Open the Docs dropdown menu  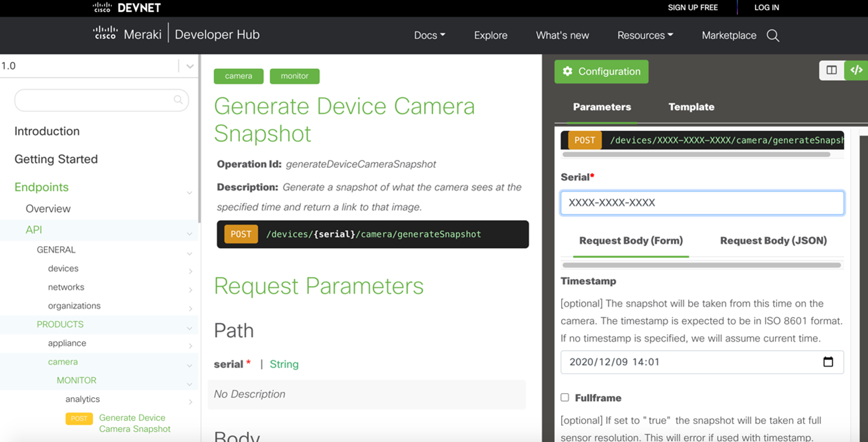tap(429, 35)
